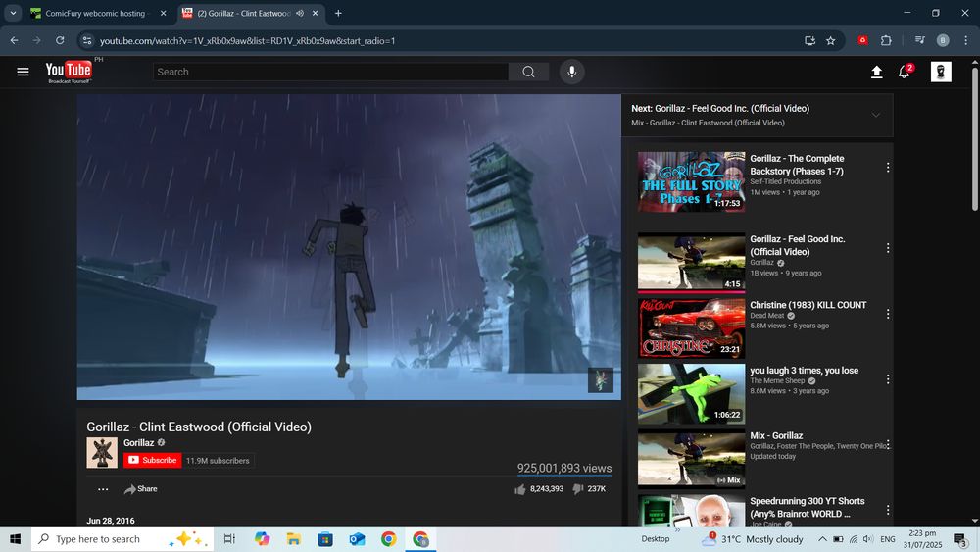The height and width of the screenshot is (552, 980).
Task: Click inside the YouTube search field
Action: [330, 72]
